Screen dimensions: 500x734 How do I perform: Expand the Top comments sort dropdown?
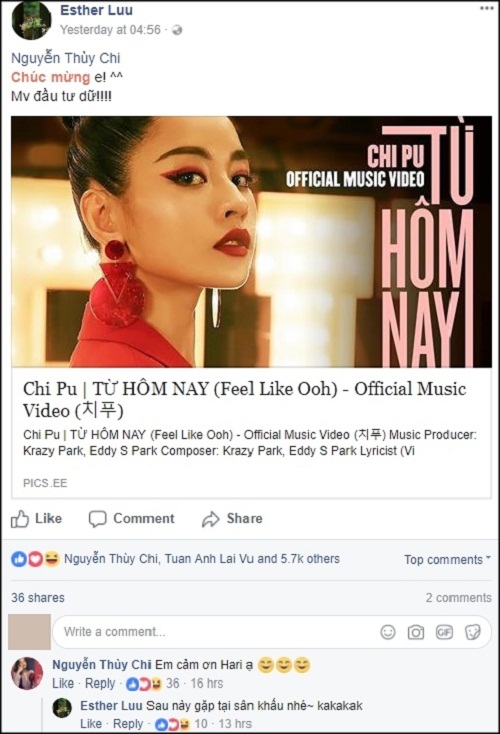[448, 559]
